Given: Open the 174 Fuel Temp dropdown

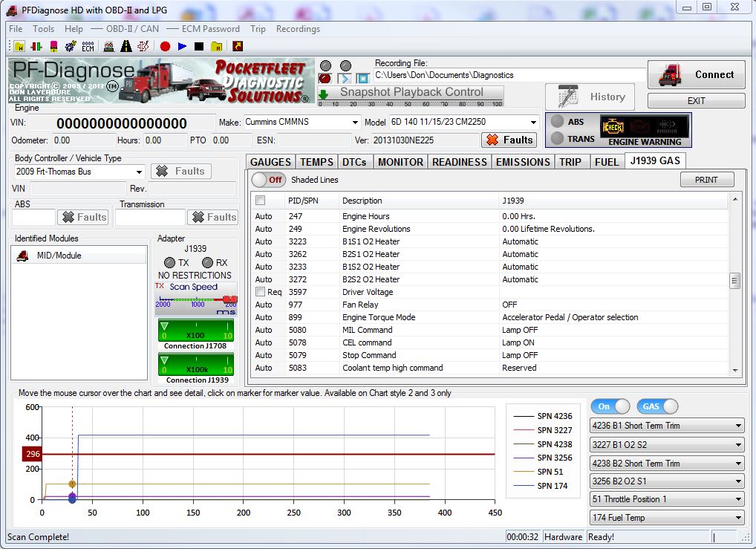Looking at the screenshot, I should pyautogui.click(x=667, y=518).
